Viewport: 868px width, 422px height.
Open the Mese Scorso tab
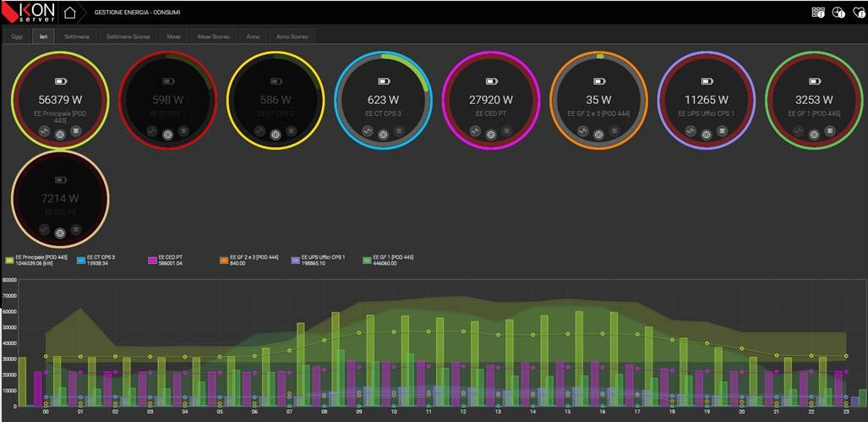[x=214, y=36]
